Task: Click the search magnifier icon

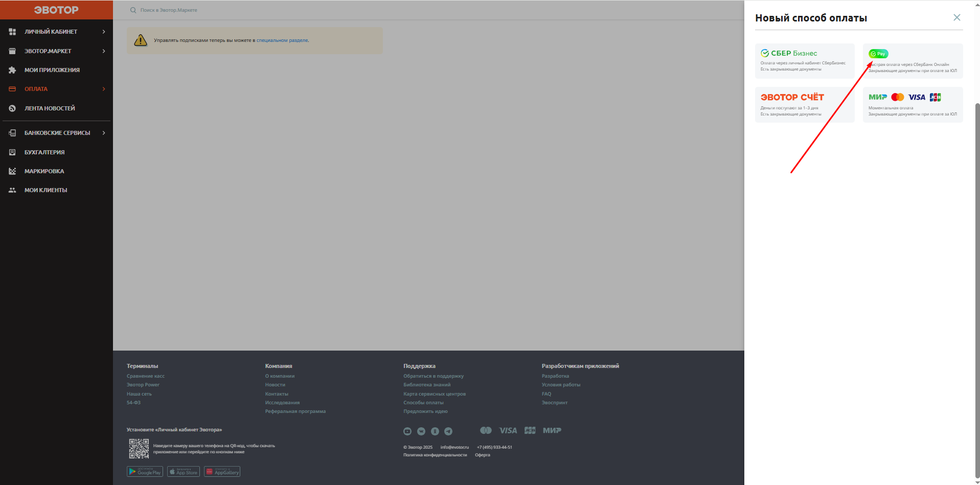Action: [133, 10]
